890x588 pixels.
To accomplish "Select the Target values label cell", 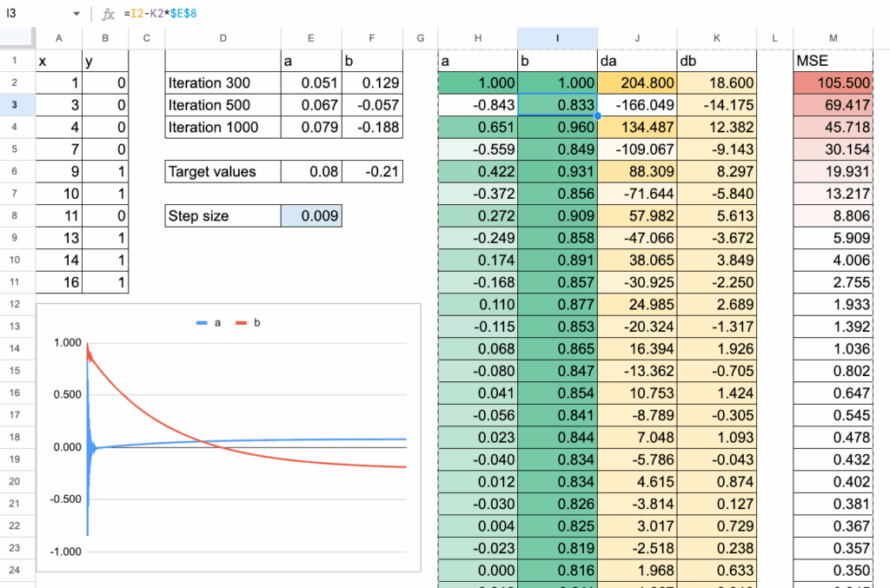I will (x=222, y=172).
